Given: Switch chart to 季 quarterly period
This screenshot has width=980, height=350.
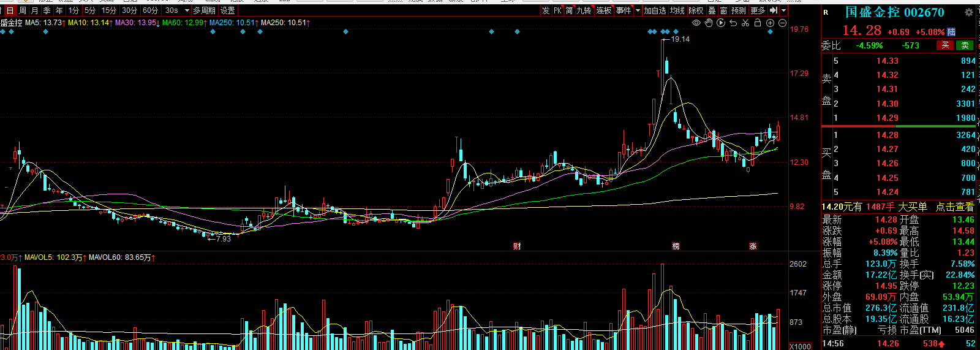Looking at the screenshot, I should [47, 10].
